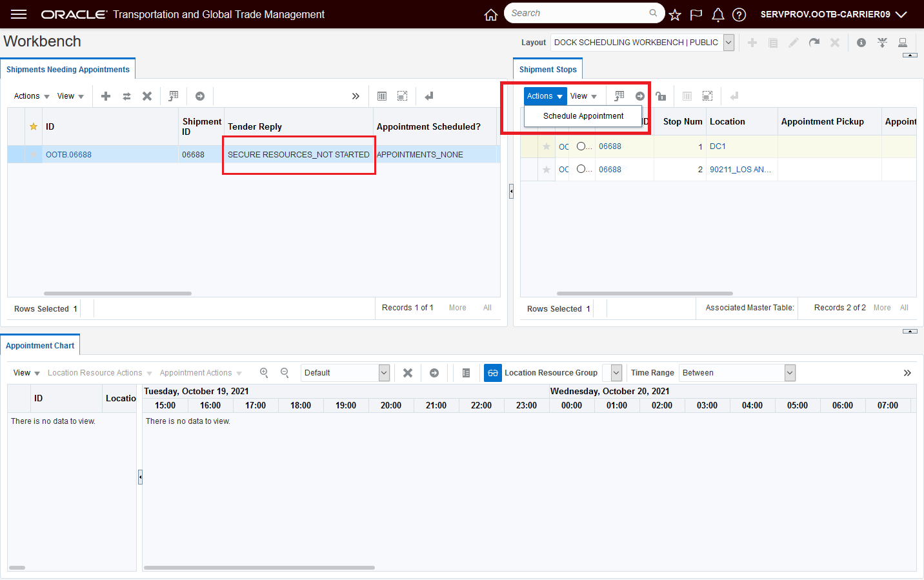Click the layout refresh arrow icon
This screenshot has width=924, height=580.
click(814, 43)
